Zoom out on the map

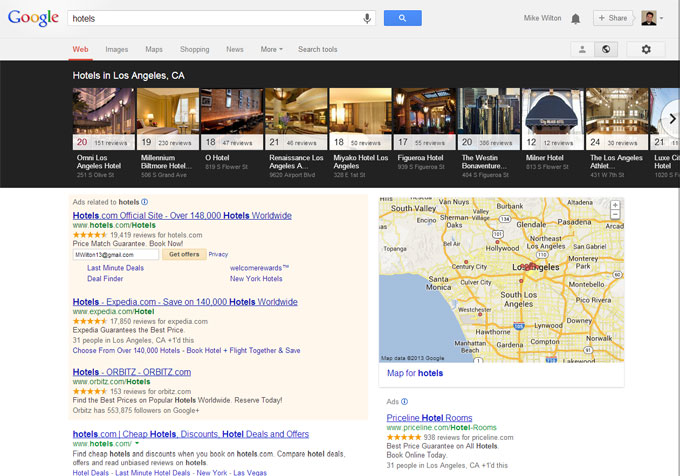click(x=615, y=214)
